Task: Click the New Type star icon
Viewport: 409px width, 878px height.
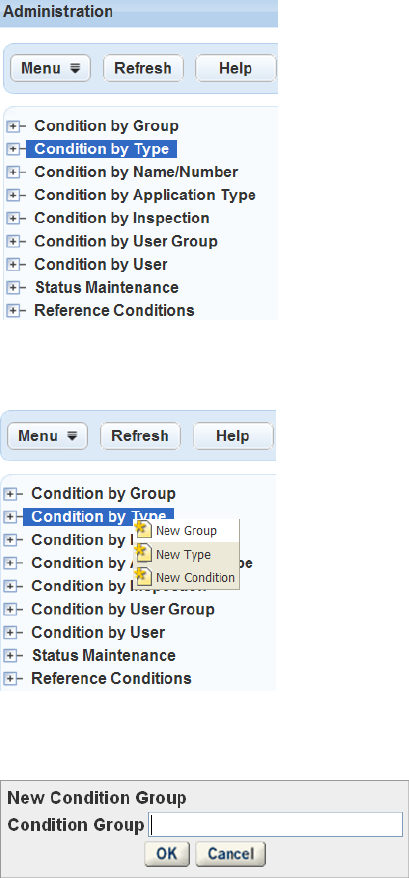Action: click(x=144, y=554)
